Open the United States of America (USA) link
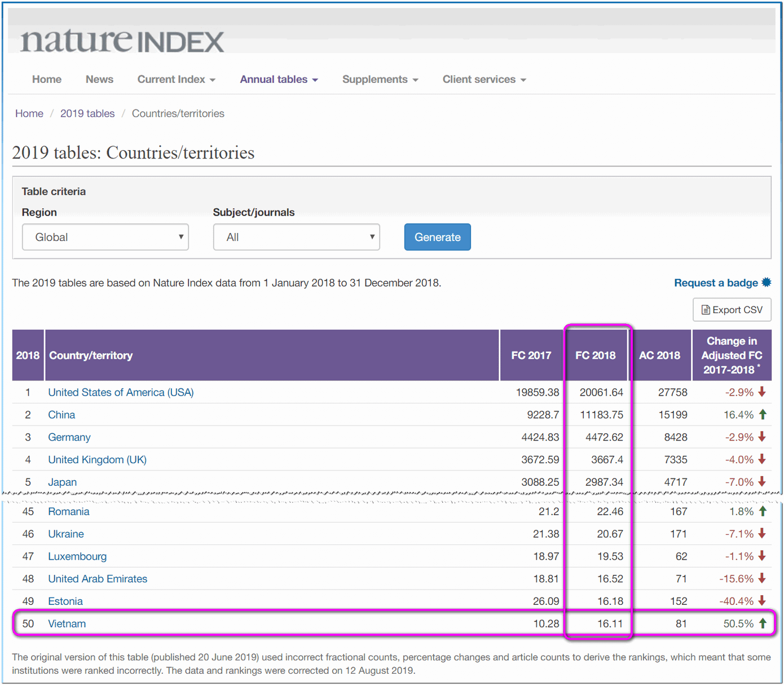 (x=121, y=392)
